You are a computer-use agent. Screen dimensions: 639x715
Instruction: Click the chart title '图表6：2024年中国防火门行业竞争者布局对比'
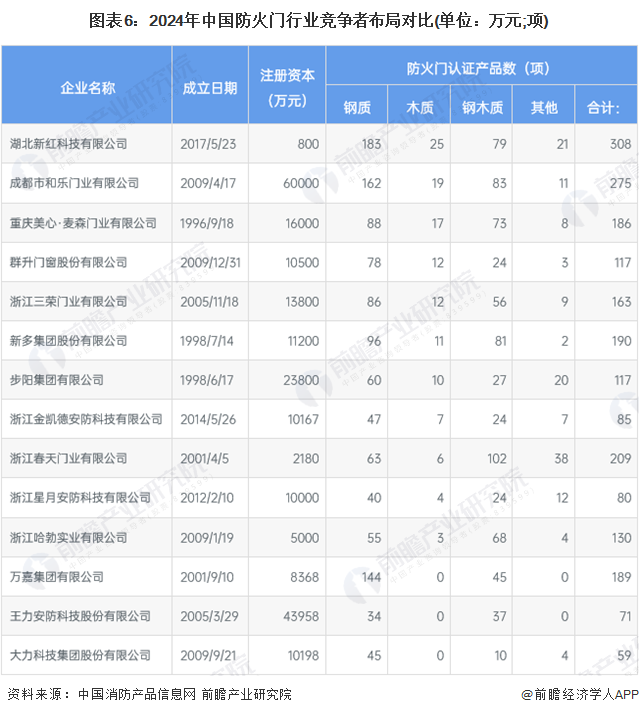[x=261, y=21]
